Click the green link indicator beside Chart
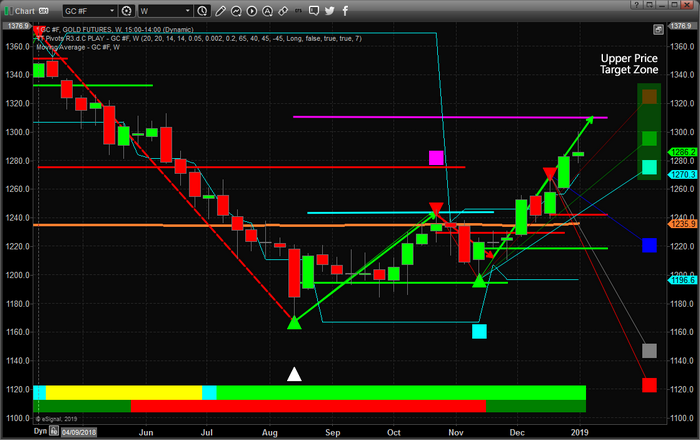The height and width of the screenshot is (440, 700). tap(6, 11)
